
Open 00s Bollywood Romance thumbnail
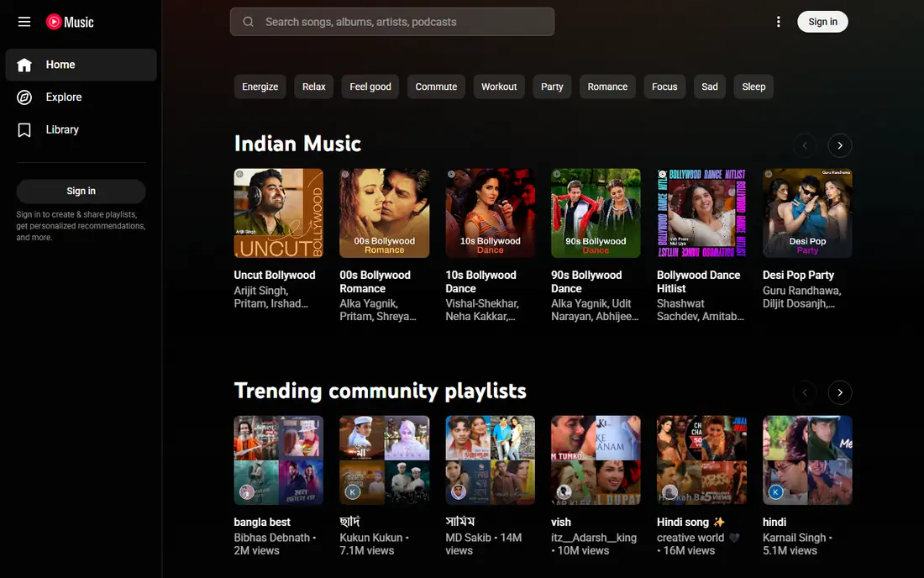384,213
